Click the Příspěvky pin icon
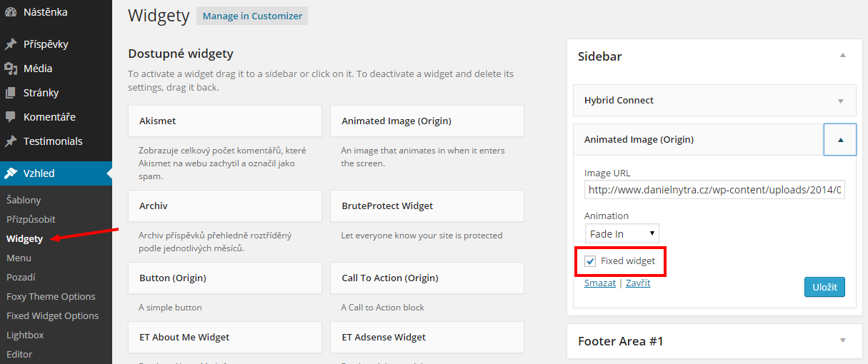Viewport: 868px width, 364px height. (11, 44)
